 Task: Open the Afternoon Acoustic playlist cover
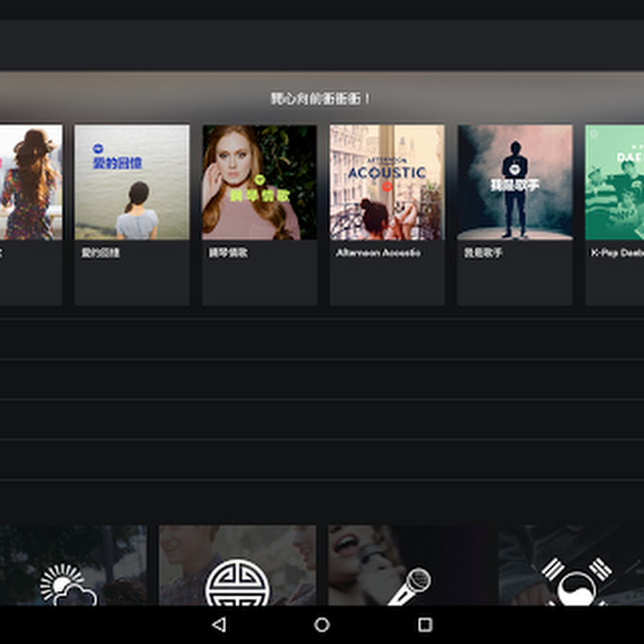pyautogui.click(x=387, y=182)
